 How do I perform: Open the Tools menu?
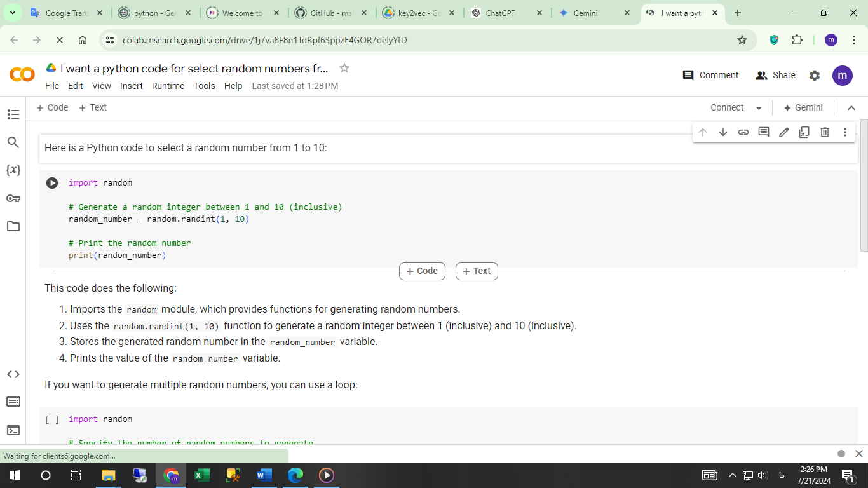coord(205,86)
